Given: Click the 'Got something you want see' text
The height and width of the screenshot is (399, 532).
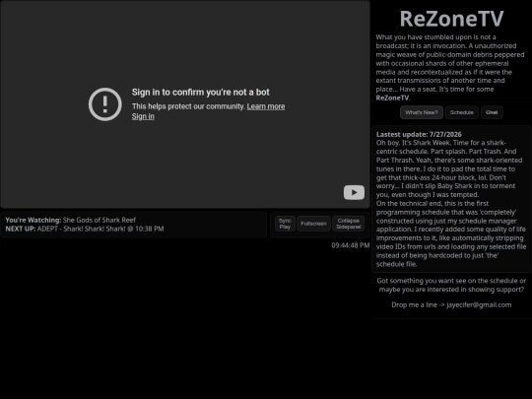Looking at the screenshot, I should pos(451,285).
